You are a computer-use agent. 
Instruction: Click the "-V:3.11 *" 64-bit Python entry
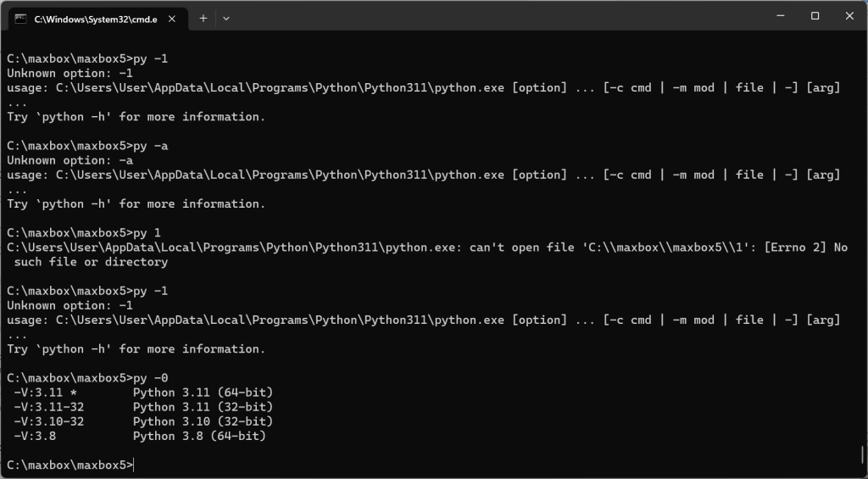point(51,393)
